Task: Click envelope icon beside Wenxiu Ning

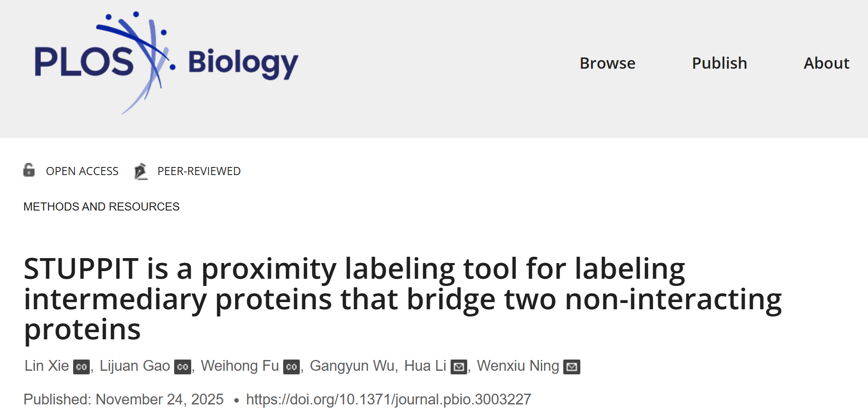Action: point(572,367)
